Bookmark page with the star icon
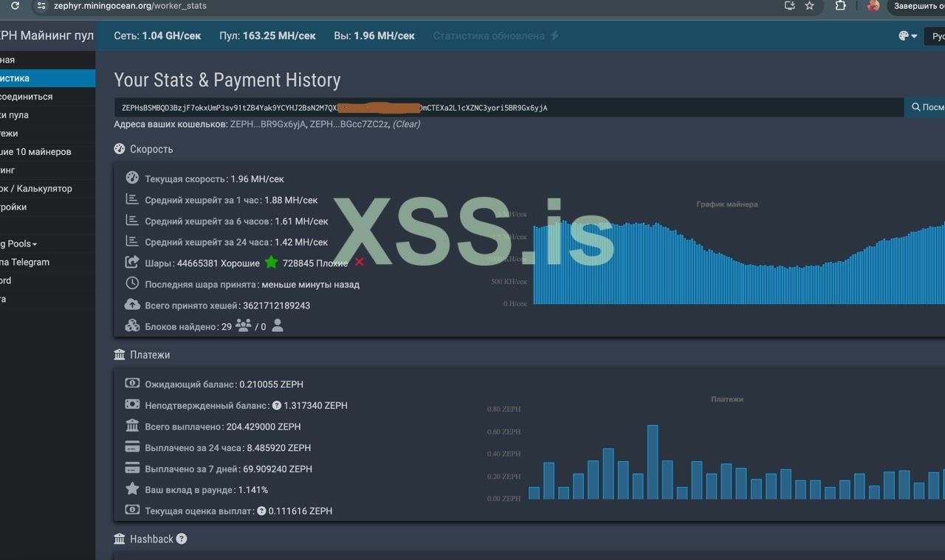Viewport: 945px width, 560px height. [x=809, y=6]
